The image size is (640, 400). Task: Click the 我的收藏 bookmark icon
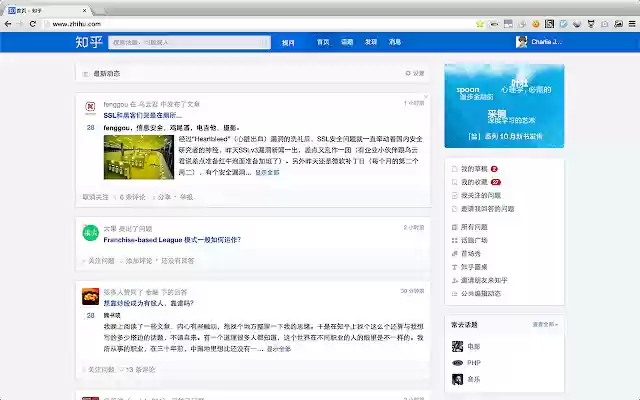tap(455, 182)
